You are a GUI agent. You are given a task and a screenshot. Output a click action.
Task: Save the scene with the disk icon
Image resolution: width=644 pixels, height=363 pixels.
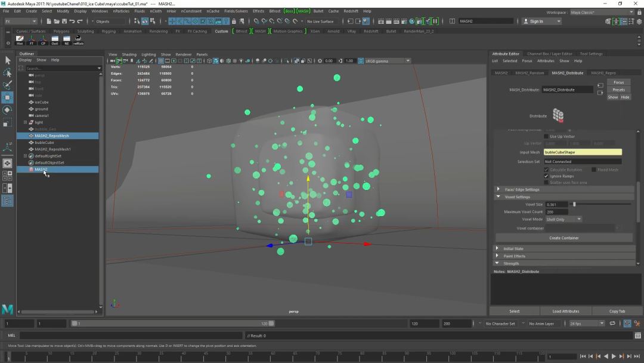pyautogui.click(x=64, y=21)
